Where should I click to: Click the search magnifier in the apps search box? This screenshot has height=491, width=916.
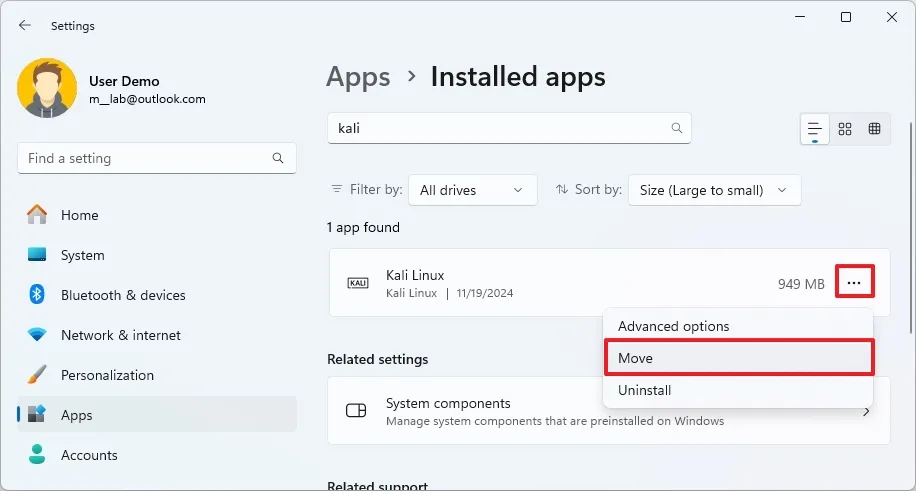[677, 128]
